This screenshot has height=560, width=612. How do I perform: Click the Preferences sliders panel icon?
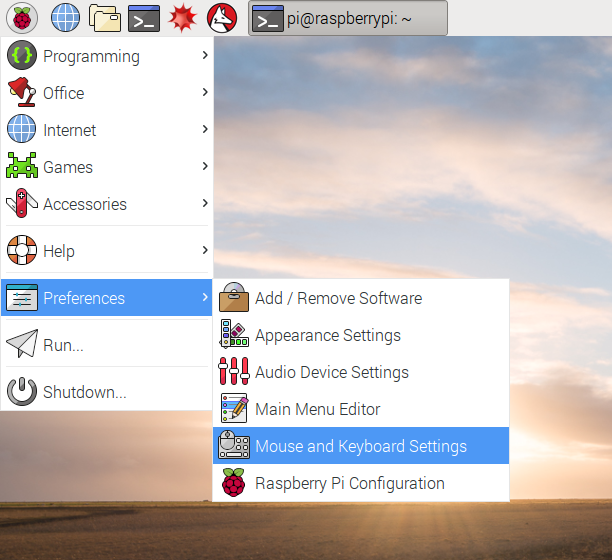(22, 297)
